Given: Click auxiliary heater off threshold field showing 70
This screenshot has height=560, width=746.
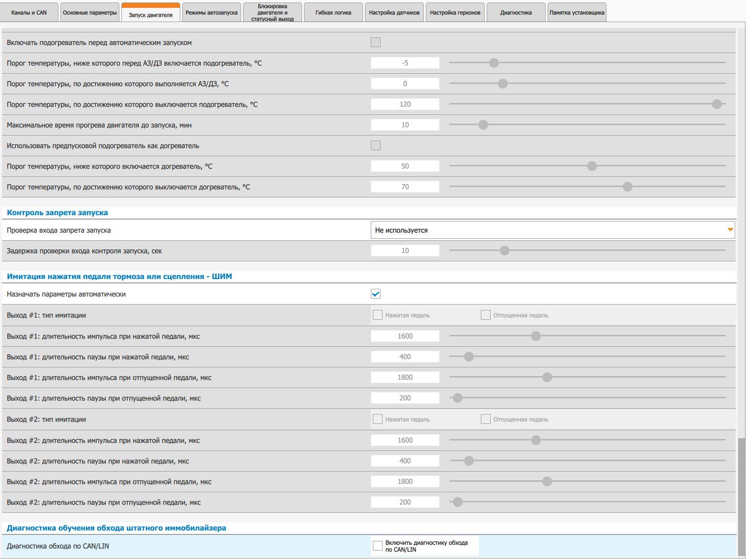Looking at the screenshot, I should point(405,187).
